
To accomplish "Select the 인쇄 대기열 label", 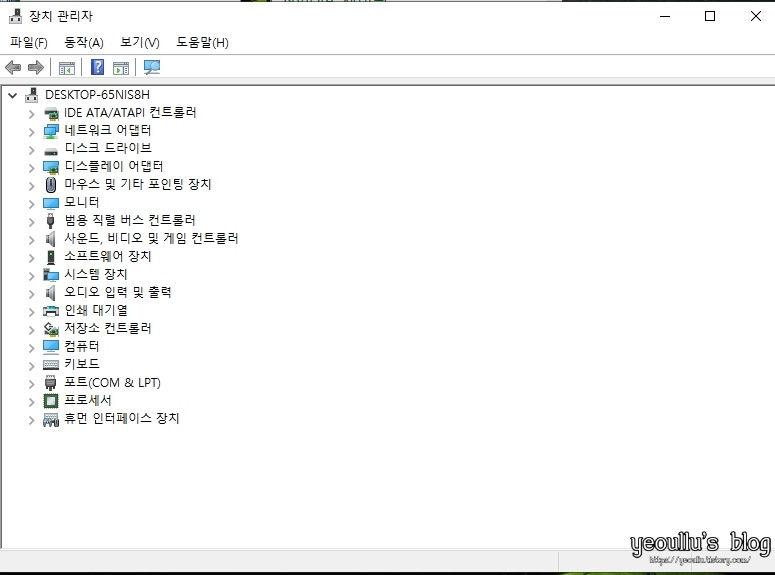I will point(96,310).
